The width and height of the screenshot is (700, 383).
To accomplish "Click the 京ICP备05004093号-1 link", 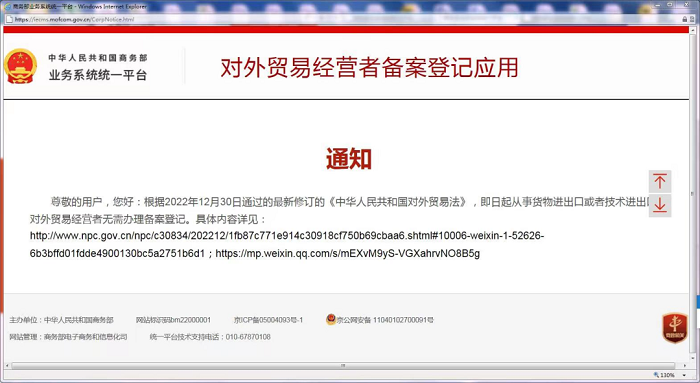I will [x=268, y=320].
